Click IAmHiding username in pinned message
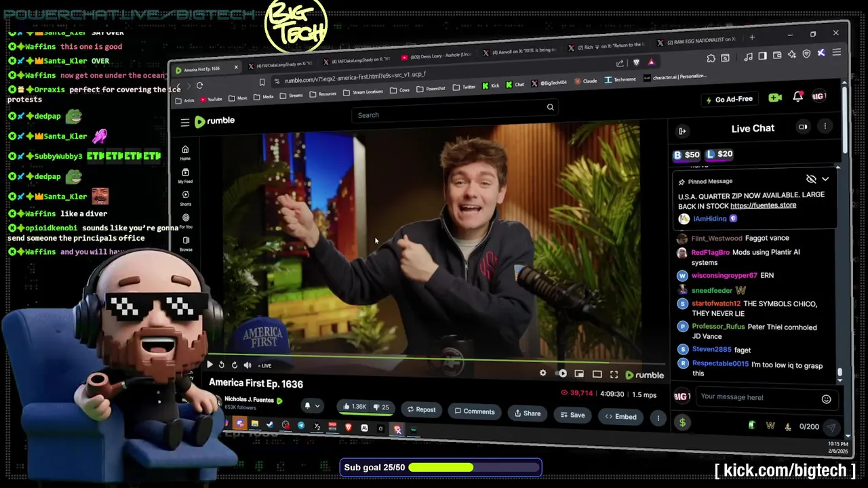This screenshot has height=488, width=868. (710, 219)
